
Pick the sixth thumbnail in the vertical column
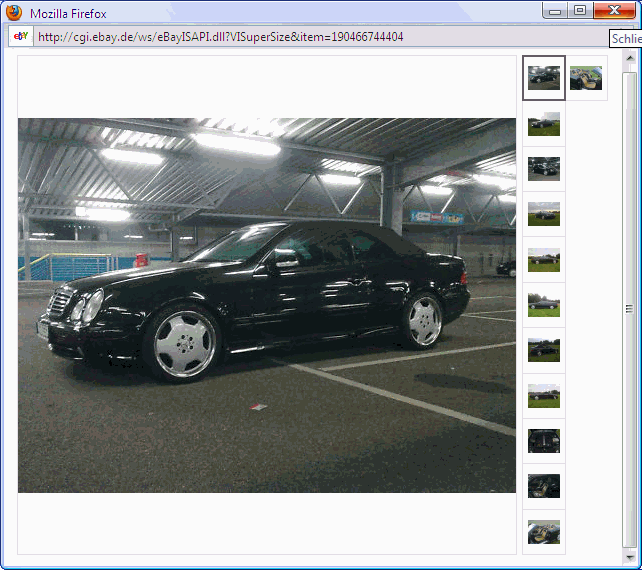pos(544,305)
